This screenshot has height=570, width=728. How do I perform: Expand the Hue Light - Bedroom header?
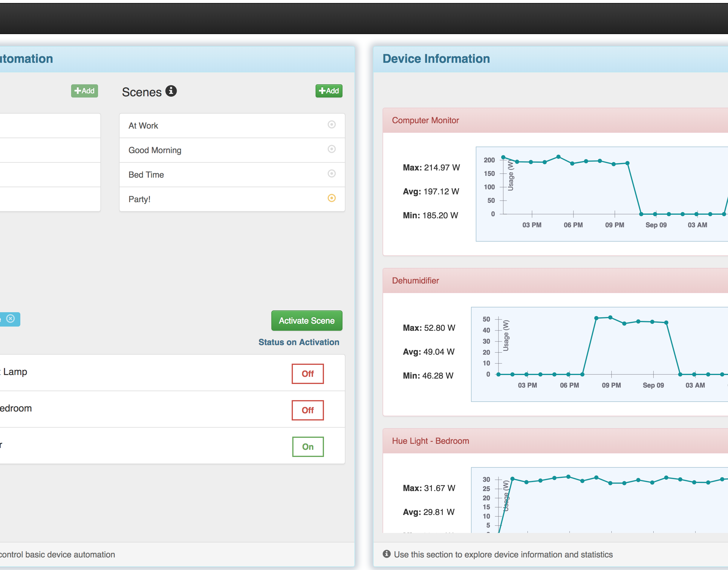coord(430,441)
